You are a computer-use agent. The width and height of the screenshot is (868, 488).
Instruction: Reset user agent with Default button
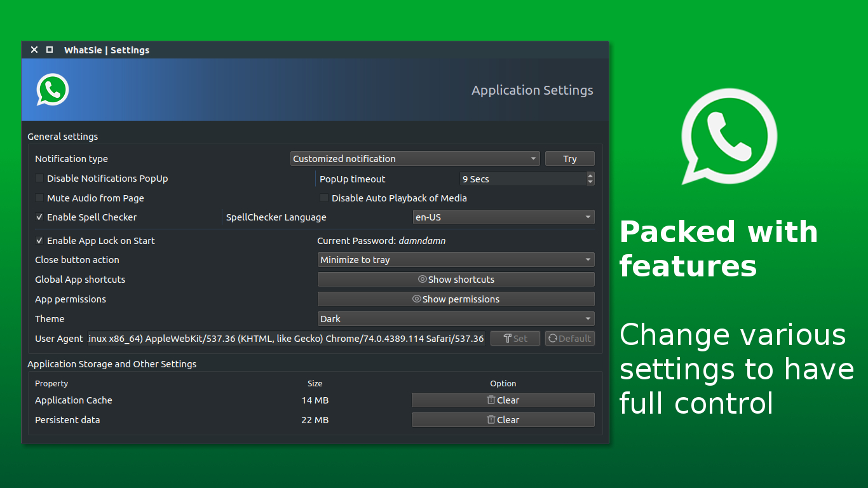[570, 339]
